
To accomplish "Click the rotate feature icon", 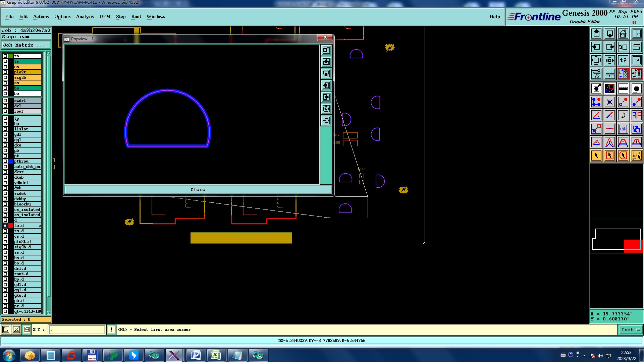I will pyautogui.click(x=623, y=115).
